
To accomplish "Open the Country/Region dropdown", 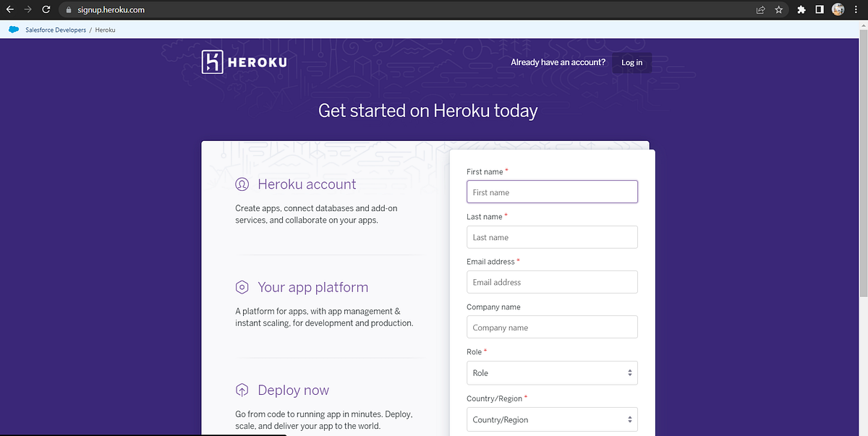I will click(x=552, y=419).
